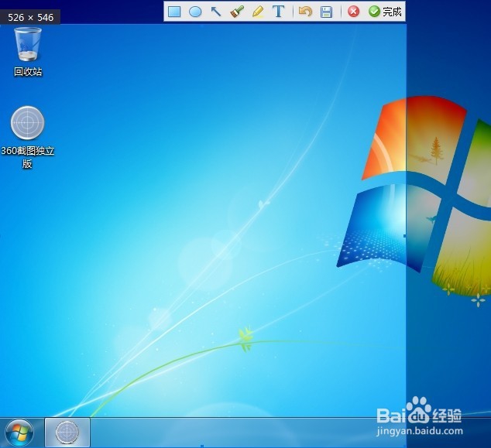Screen dimensions: 491x448
Task: Click the 回收站 label text
Action: [28, 72]
